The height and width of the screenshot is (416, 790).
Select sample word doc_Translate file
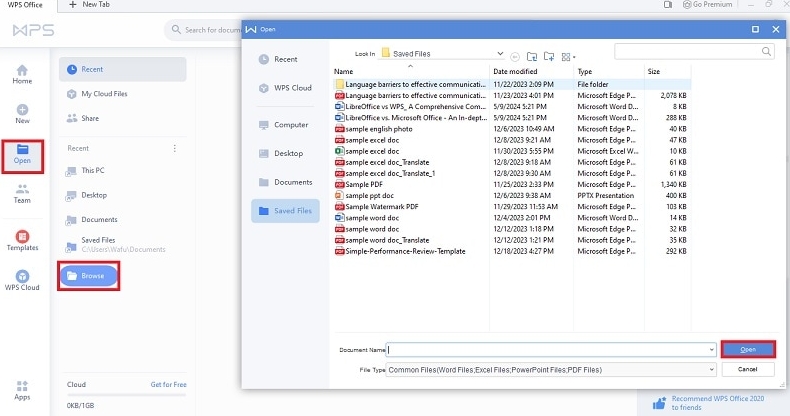(511, 240)
